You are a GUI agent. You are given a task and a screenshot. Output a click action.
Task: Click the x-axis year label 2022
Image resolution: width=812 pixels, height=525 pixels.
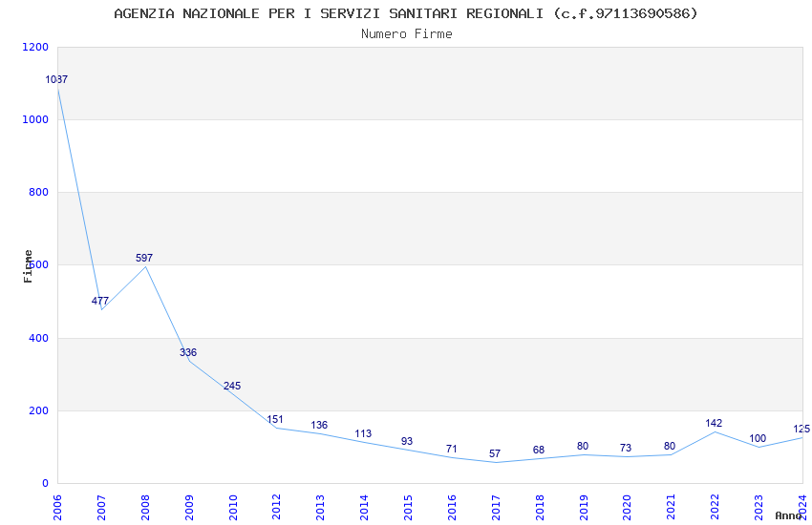(715, 508)
